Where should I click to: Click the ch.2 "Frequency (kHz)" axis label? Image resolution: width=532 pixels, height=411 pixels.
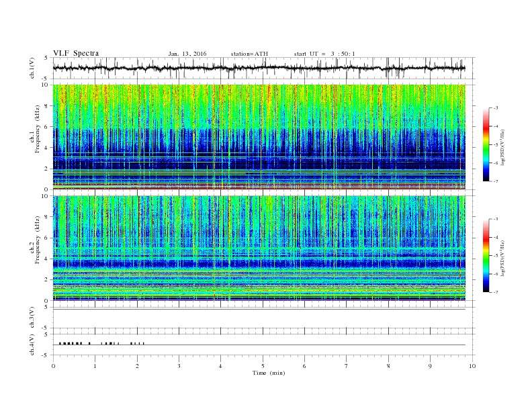coord(38,239)
